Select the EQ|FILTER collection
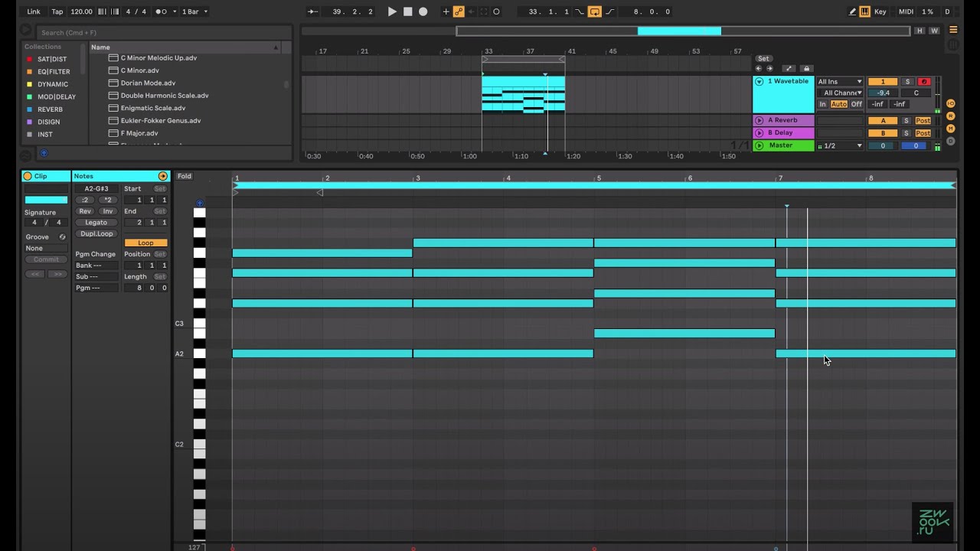Viewport: 980px width, 551px height. (54, 72)
